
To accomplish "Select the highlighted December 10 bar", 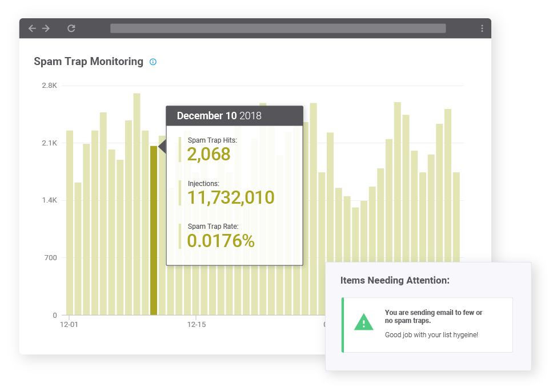I will click(x=154, y=231).
